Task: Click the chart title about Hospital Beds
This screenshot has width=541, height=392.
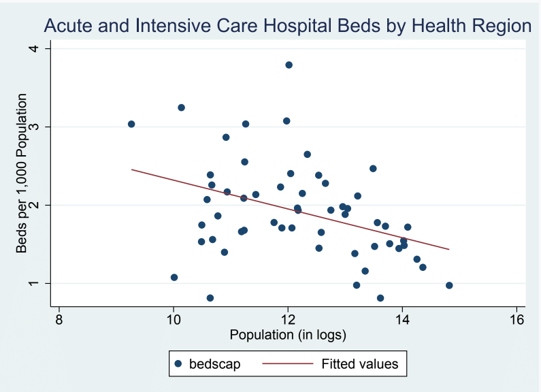Action: click(x=287, y=26)
